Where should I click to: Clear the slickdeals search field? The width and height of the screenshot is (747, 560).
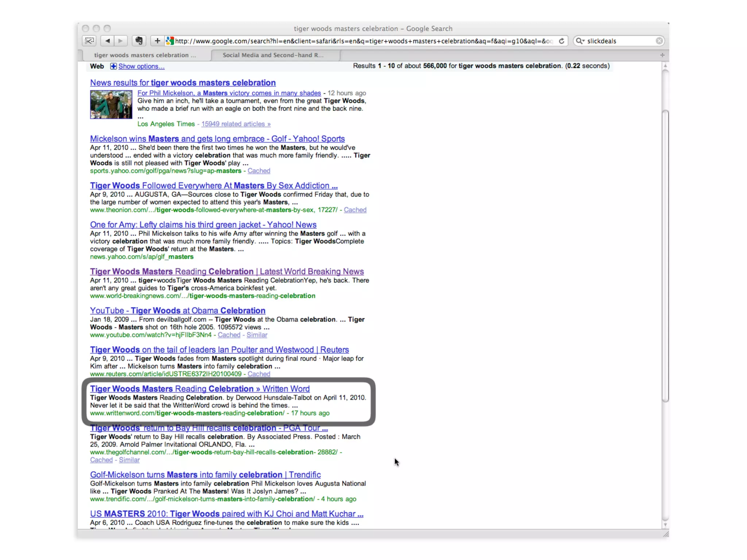point(659,41)
